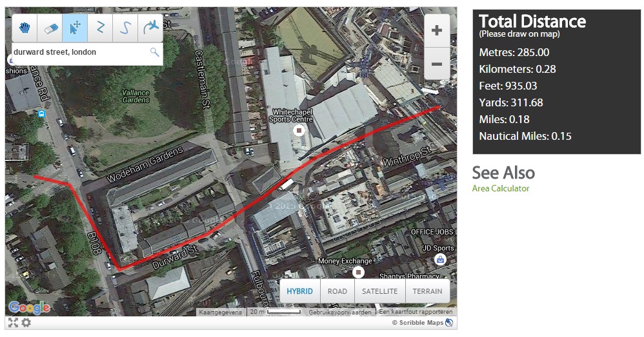Open map settings gear icon
Viewport: 644px width, 337px height.
coord(26,323)
